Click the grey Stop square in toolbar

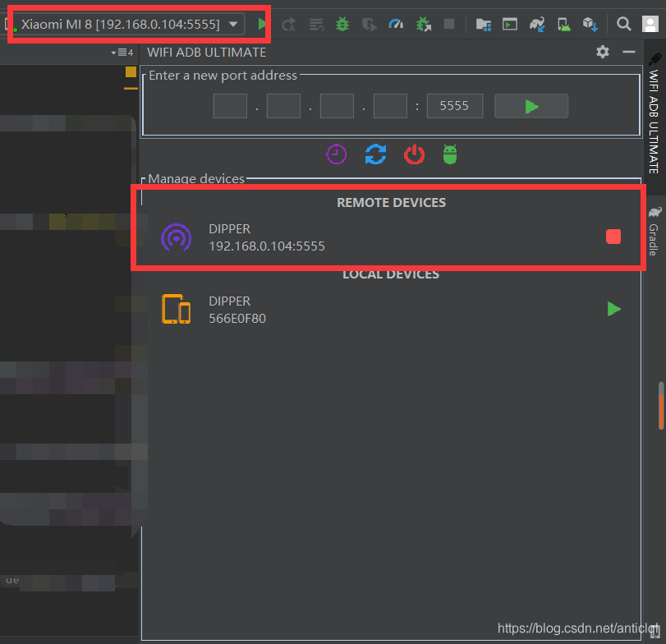click(x=449, y=24)
